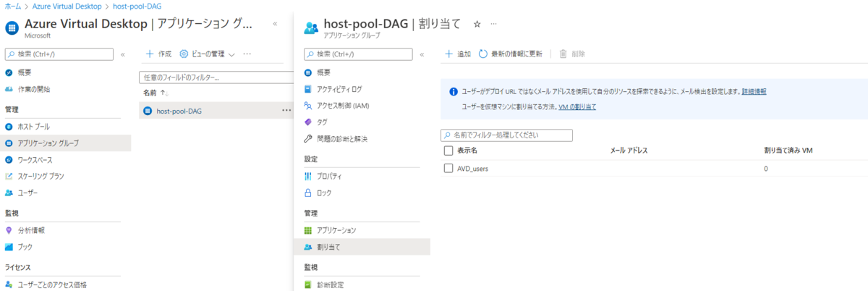The height and width of the screenshot is (291, 868).
Task: Click the 割り当て people icon
Action: coord(309,247)
